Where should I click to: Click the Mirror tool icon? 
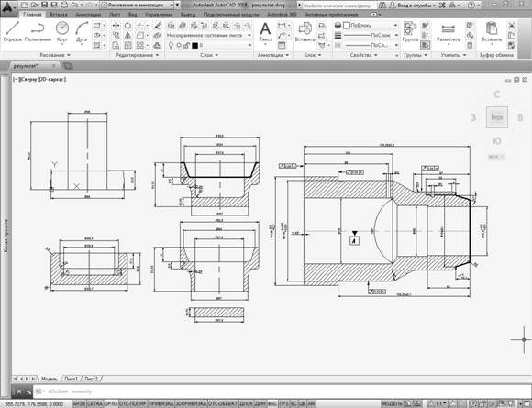tap(127, 35)
